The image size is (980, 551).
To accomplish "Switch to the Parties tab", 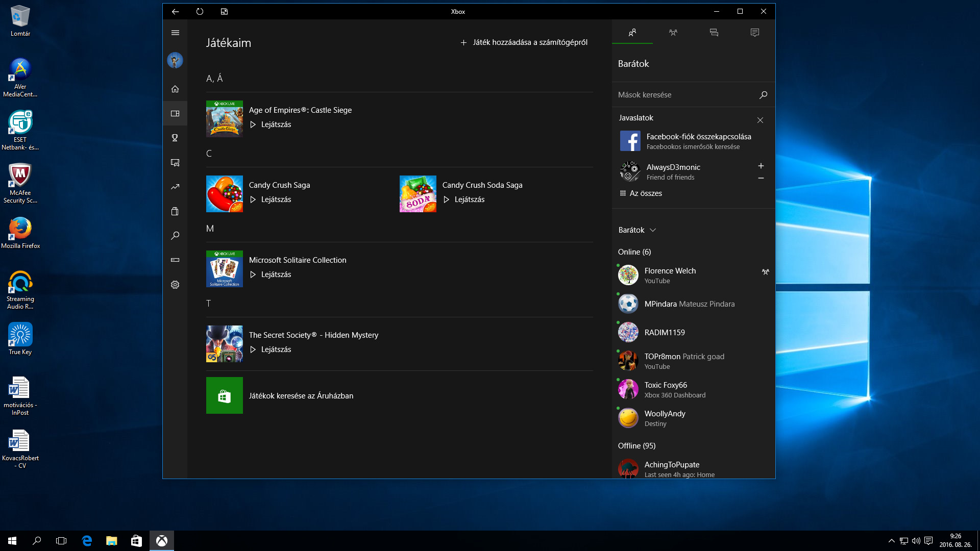I will coord(673,33).
